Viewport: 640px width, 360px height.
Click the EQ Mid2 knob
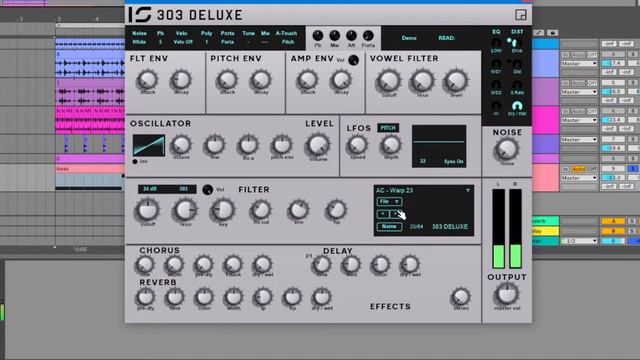[x=496, y=85]
